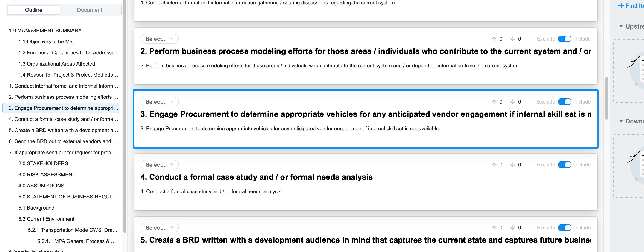Open Select dropdown on requirement 4
The height and width of the screenshot is (252, 644).
click(159, 164)
